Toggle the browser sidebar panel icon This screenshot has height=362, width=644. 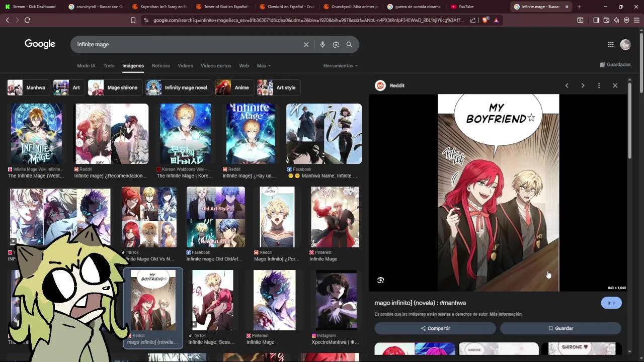pos(596,20)
